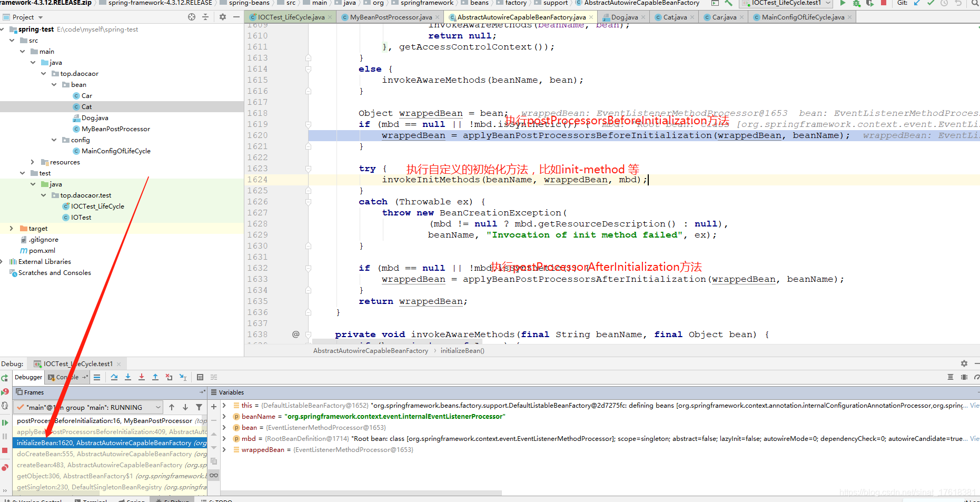The image size is (980, 502).
Task: Commit changes with the Git checkmark
Action: (x=930, y=3)
